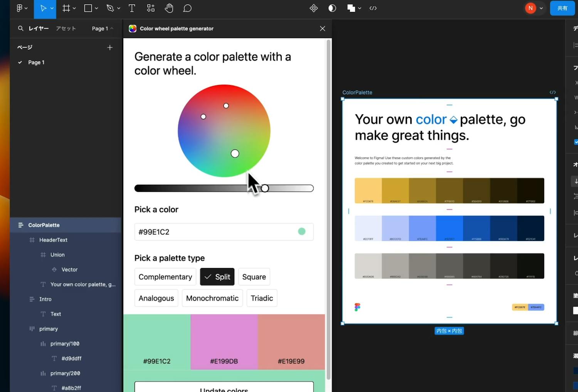Click the create component icon

point(314,8)
